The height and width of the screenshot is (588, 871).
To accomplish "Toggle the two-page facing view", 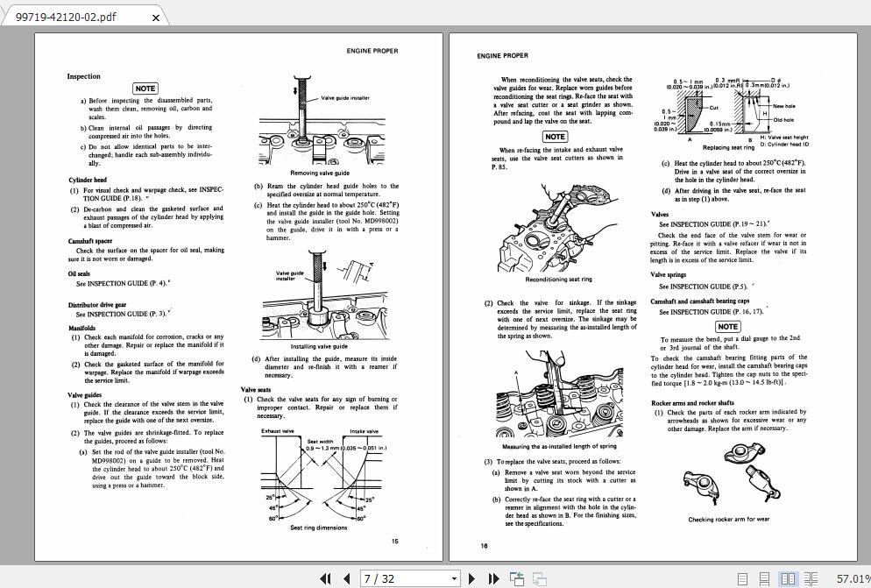I will (789, 578).
